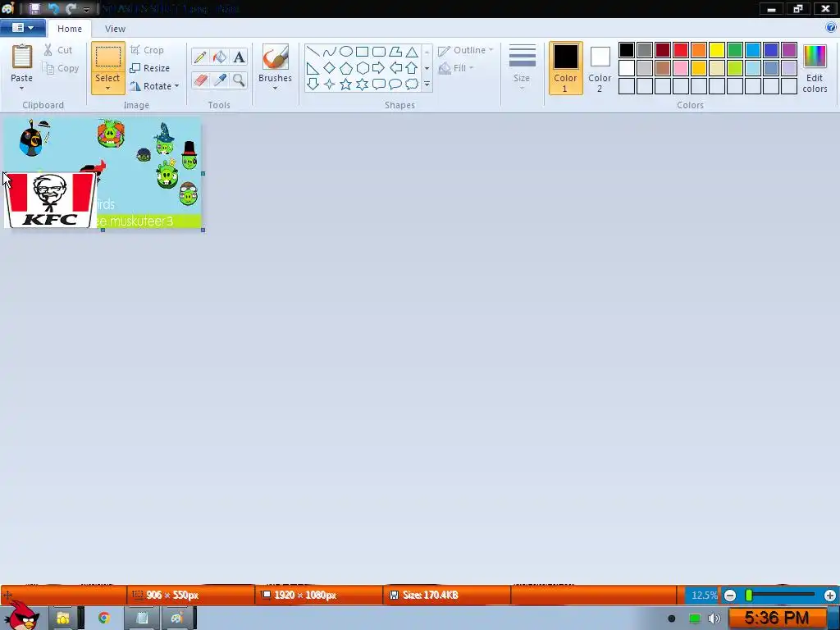Click the Cut button
The image size is (840, 630).
58,50
